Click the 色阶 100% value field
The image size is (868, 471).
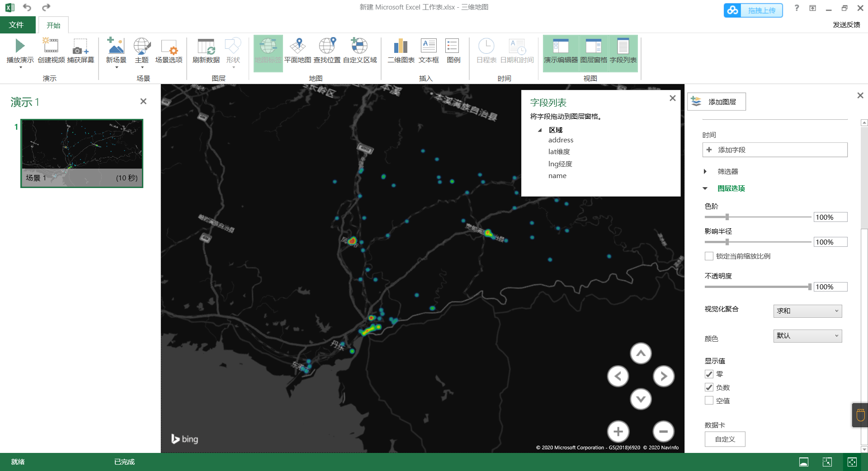[830, 217]
